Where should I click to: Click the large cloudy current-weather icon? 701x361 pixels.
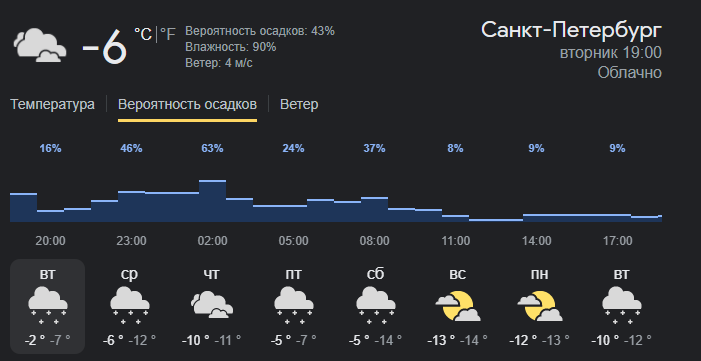pos(40,45)
